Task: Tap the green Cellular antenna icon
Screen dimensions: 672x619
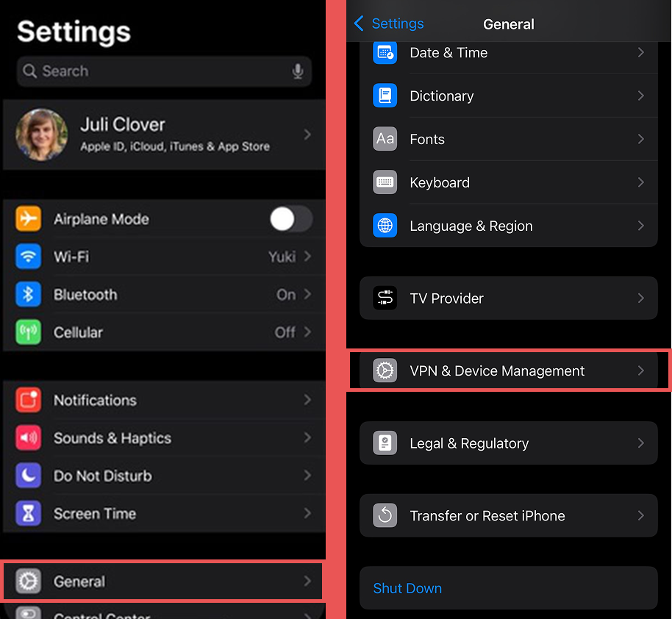Action: (x=28, y=332)
